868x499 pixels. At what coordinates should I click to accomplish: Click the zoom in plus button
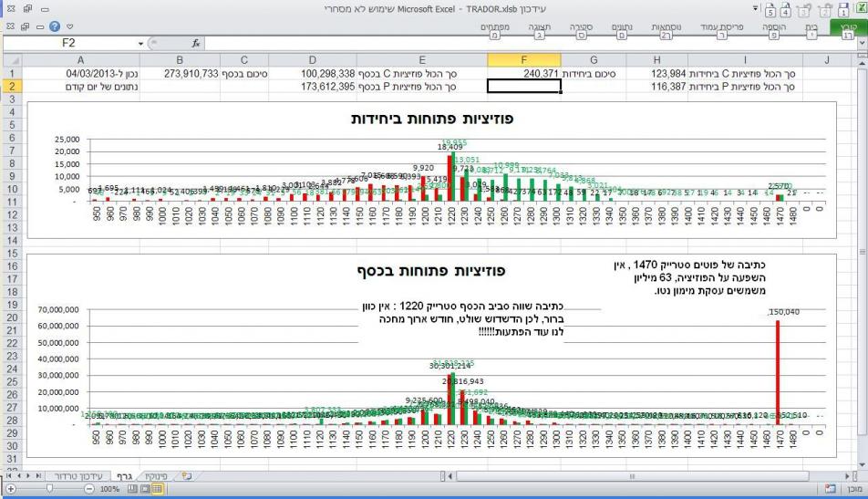(x=8, y=490)
